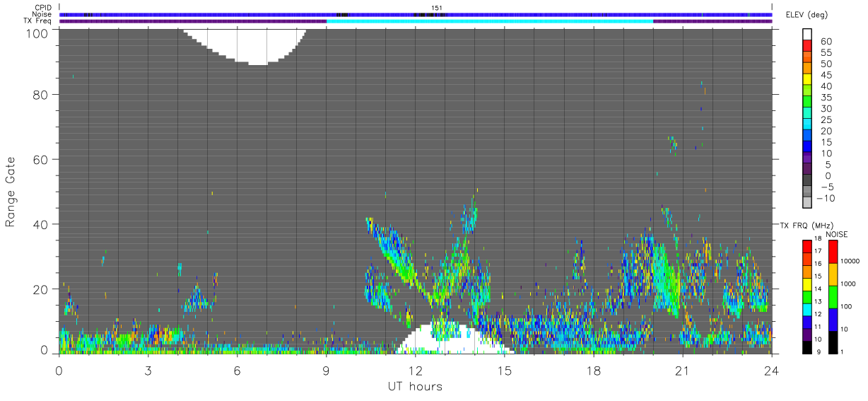Pick the red swatch in NOISE colorbar
The height and width of the screenshot is (401, 868).
(x=833, y=251)
